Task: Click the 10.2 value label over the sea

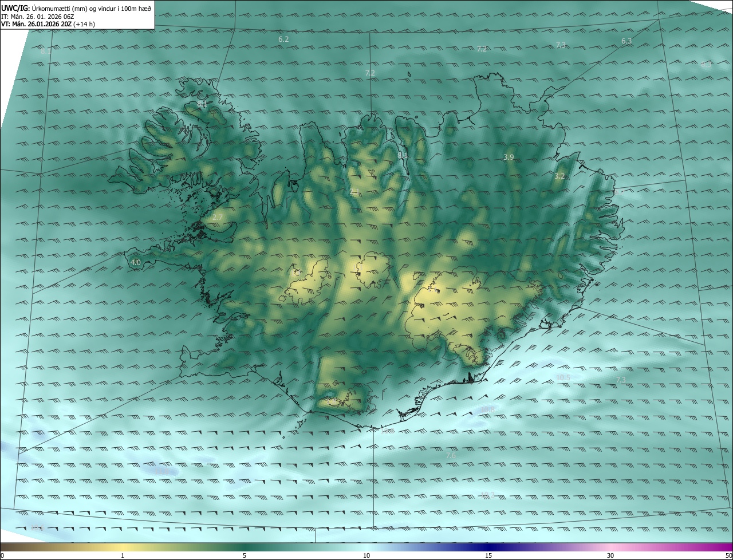Action: [x=487, y=494]
